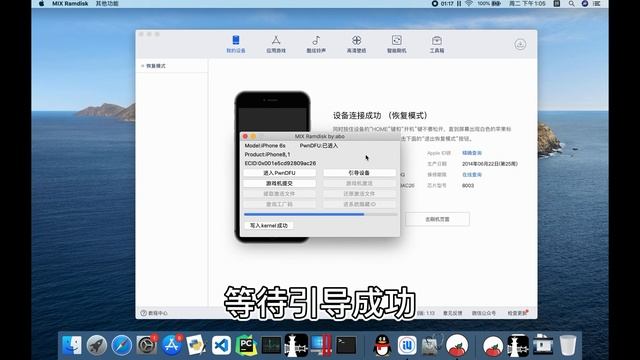
Task: Open Safari from the Dock
Action: click(x=122, y=345)
